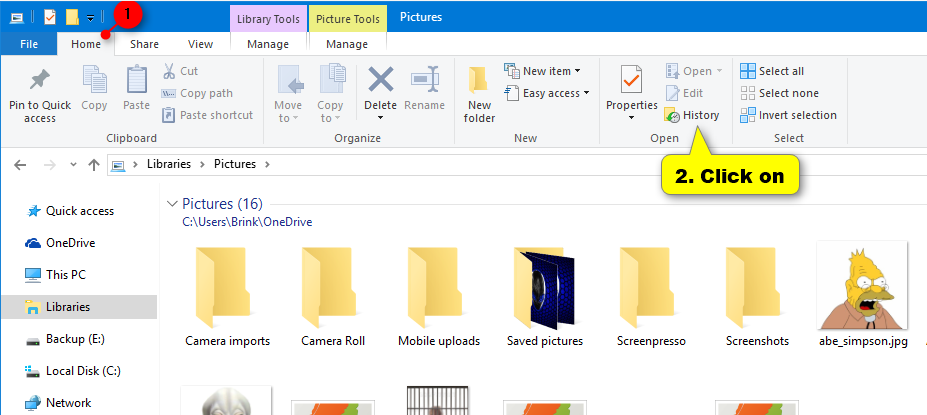927x415 pixels.
Task: Select the Mobile uploads folder
Action: point(439,296)
